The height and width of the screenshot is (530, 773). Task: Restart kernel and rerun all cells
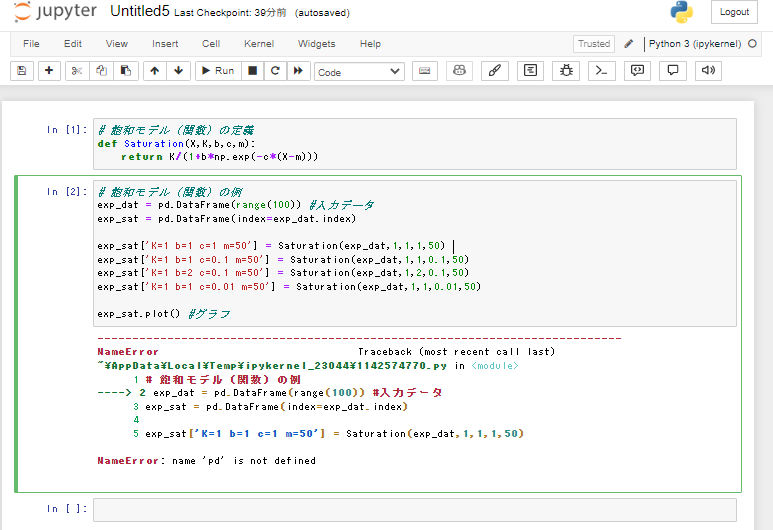pyautogui.click(x=298, y=71)
